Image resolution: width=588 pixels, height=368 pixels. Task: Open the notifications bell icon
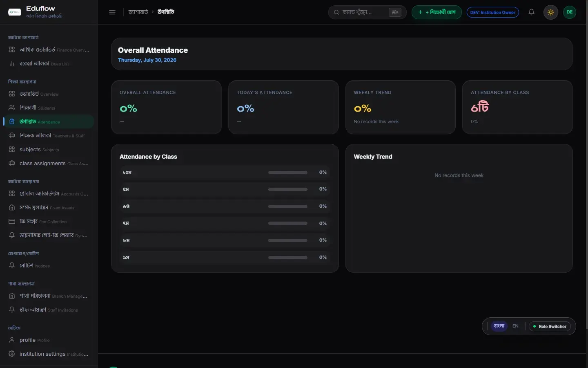point(531,12)
